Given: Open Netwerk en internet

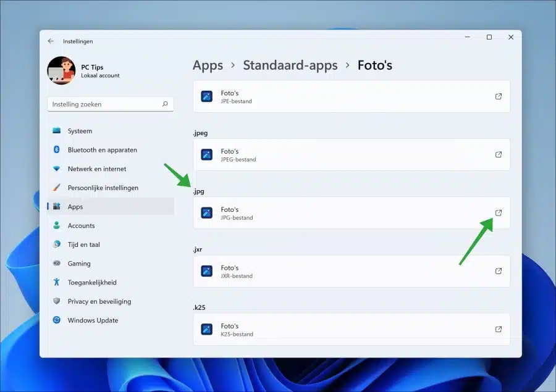Looking at the screenshot, I should point(111,169).
